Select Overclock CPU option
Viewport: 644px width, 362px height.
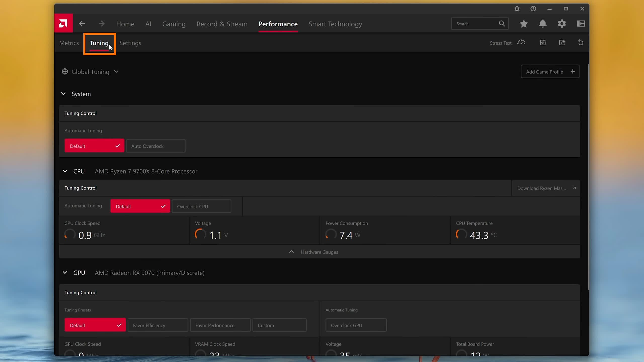202,206
